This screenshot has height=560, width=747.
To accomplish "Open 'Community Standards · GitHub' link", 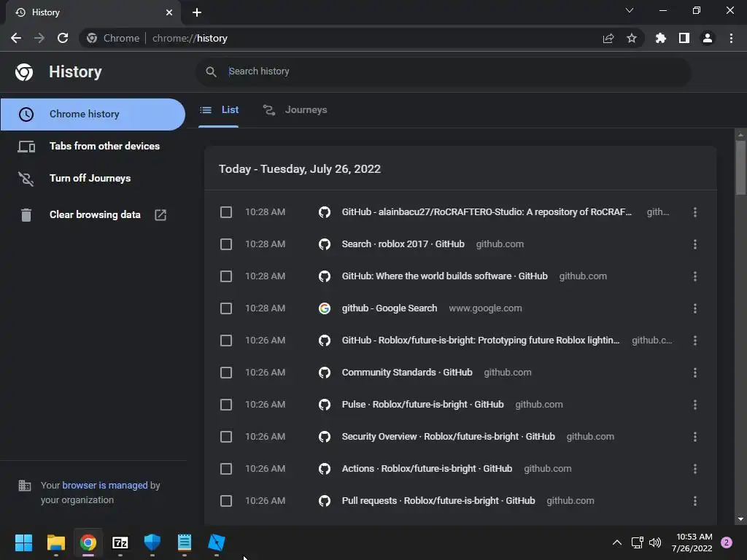I will click(407, 373).
